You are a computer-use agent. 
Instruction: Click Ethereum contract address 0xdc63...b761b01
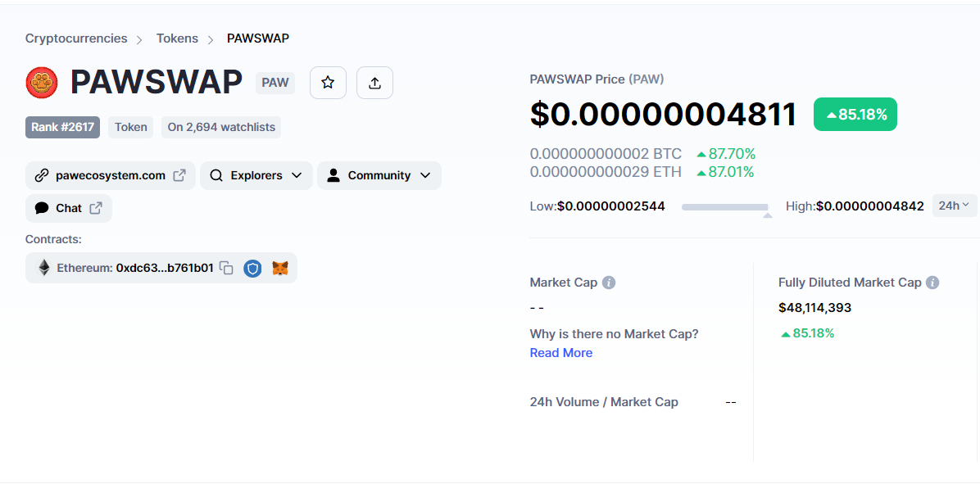click(x=165, y=269)
